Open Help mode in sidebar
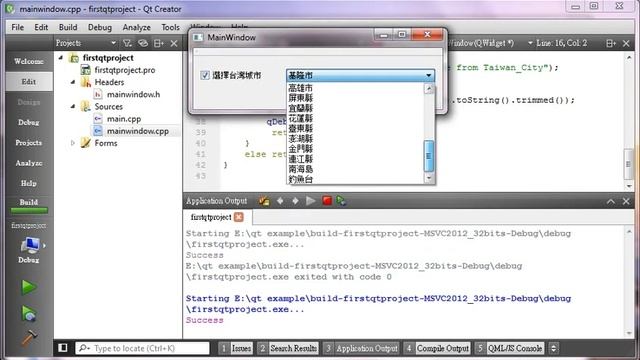Screen dimensions: 640x360 pos(29,183)
